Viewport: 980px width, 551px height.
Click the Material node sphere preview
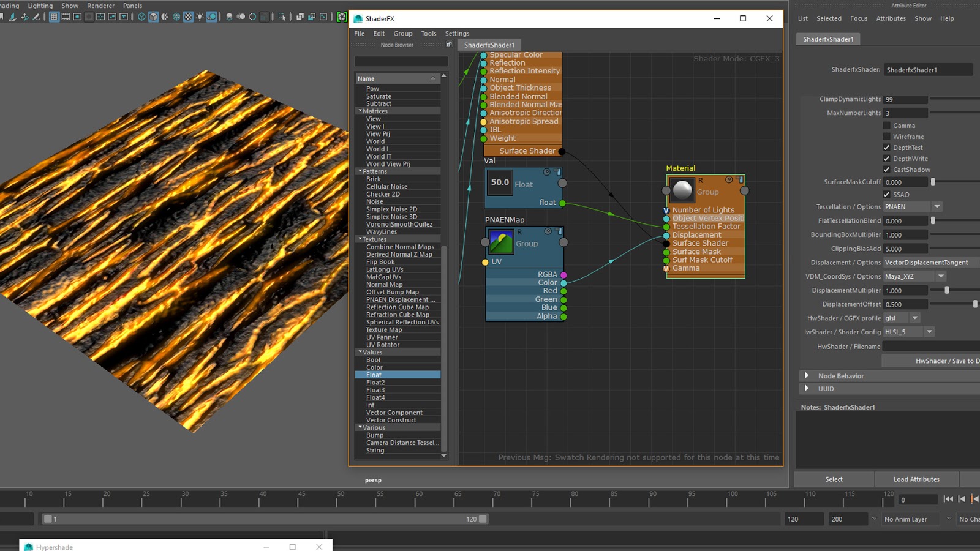(x=682, y=190)
